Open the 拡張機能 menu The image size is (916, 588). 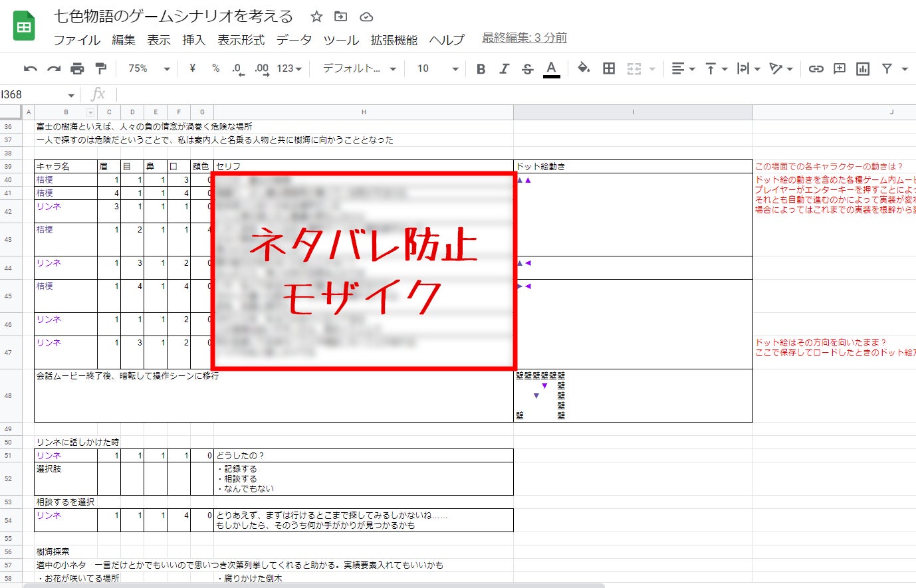pos(394,40)
